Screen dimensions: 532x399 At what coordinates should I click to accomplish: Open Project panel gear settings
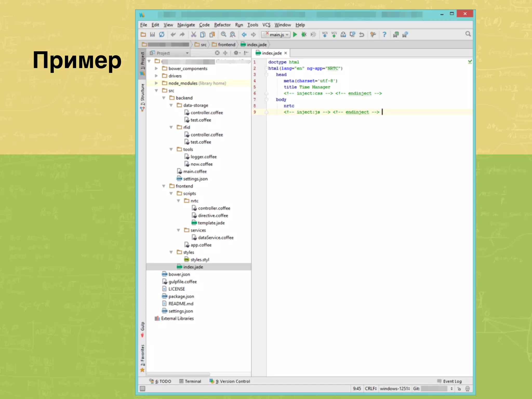coord(237,53)
